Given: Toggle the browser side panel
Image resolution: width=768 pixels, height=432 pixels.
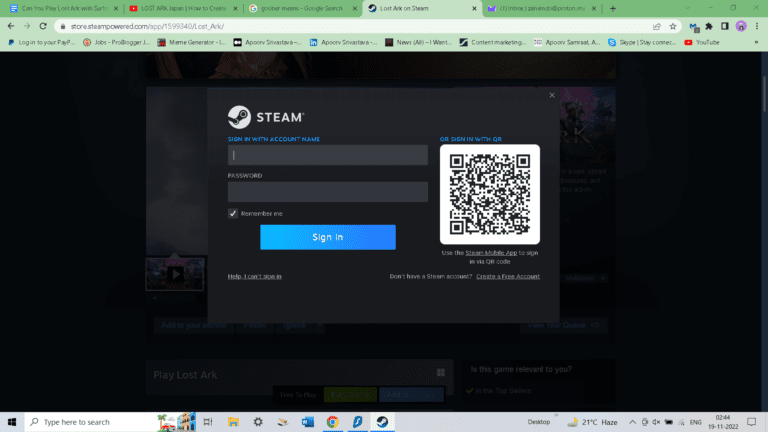Looking at the screenshot, I should [725, 26].
